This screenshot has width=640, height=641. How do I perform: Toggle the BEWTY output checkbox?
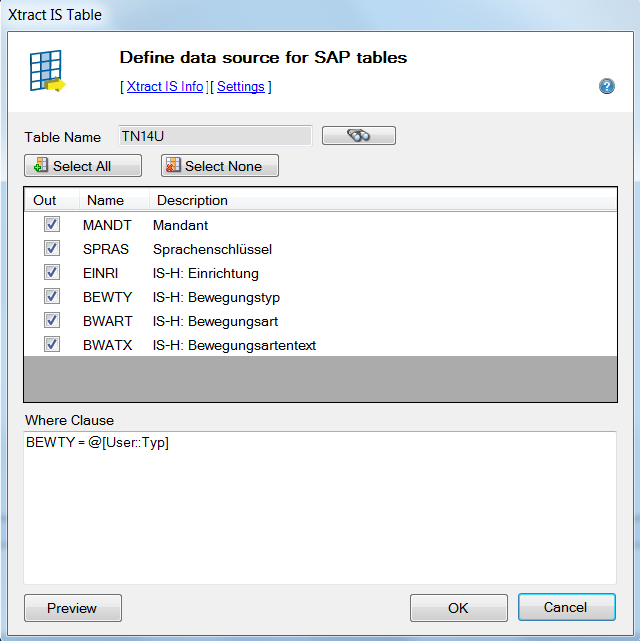[52, 296]
